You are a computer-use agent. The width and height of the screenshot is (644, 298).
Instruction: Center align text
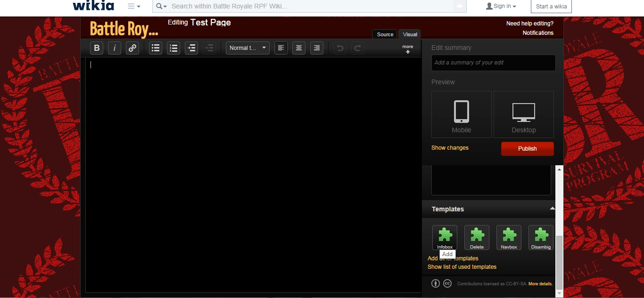(x=299, y=48)
